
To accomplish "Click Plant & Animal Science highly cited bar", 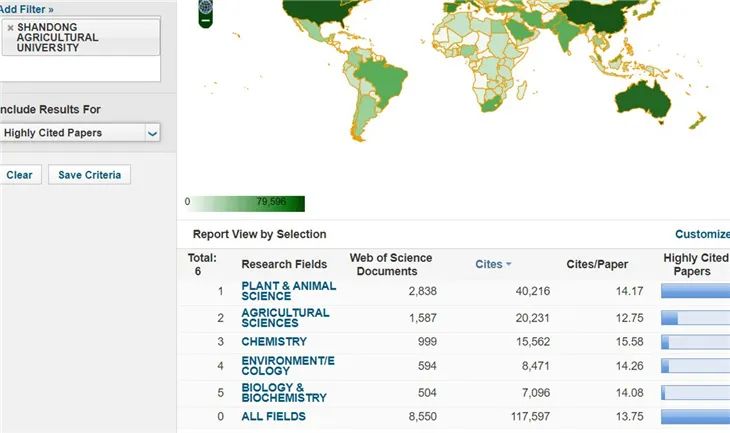I will pyautogui.click(x=695, y=291).
